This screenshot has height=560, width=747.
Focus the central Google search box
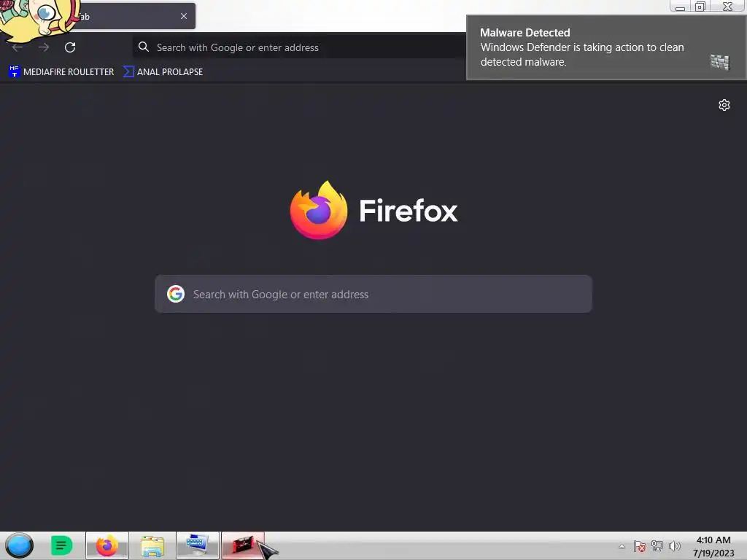tap(373, 294)
